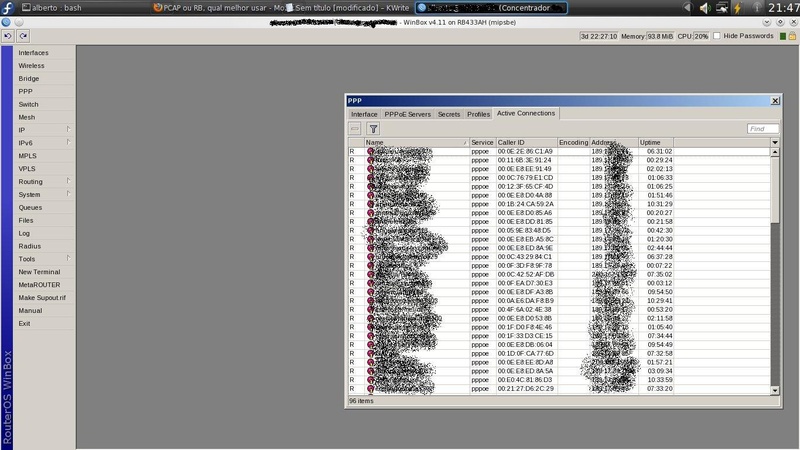Screen dimensions: 800x450
Task: Switch to the Profiles tab
Action: coord(479,114)
